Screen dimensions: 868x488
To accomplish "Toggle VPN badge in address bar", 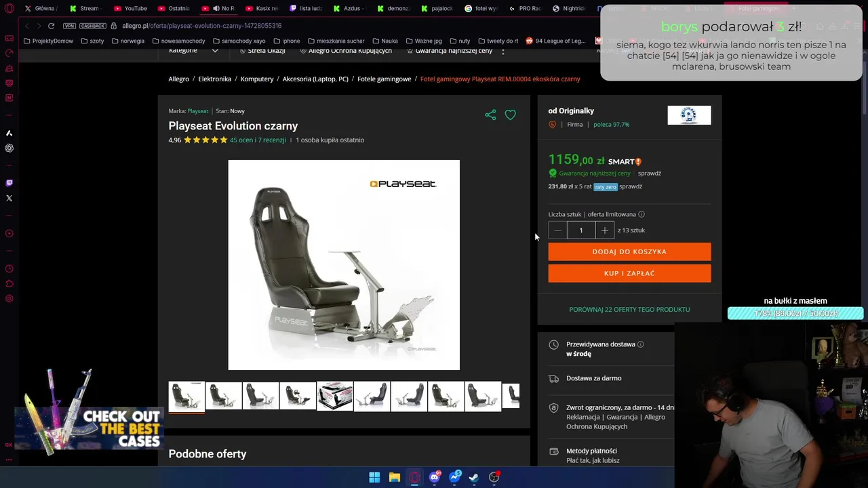I will click(69, 26).
